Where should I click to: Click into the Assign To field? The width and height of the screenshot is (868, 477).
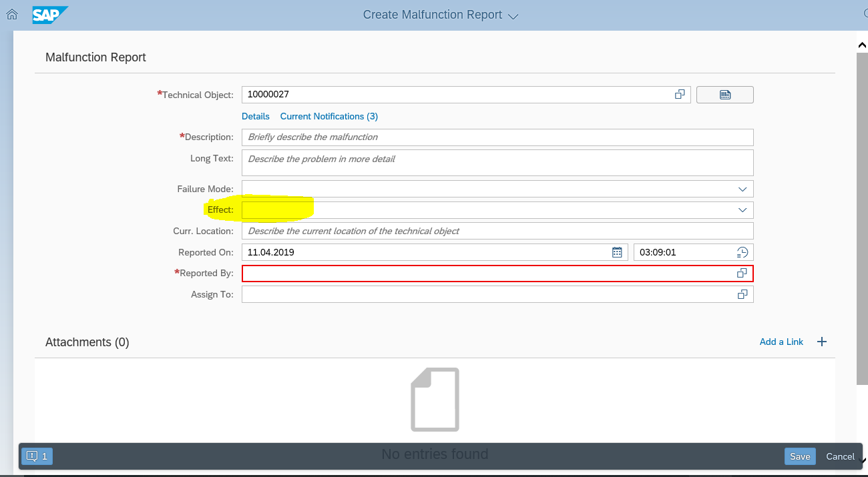(x=497, y=294)
